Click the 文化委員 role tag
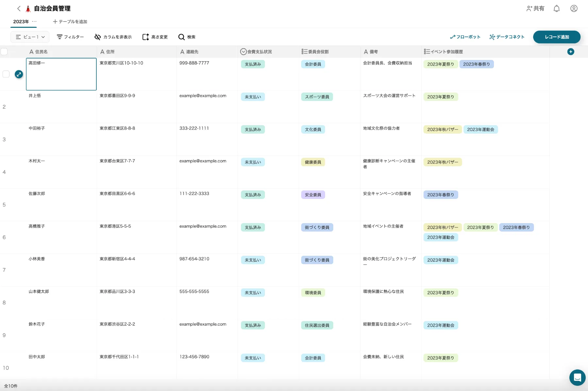 (313, 129)
